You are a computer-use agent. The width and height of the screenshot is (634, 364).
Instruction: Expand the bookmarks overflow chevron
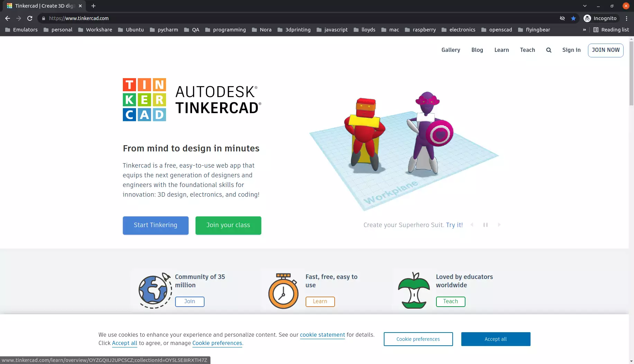point(585,30)
